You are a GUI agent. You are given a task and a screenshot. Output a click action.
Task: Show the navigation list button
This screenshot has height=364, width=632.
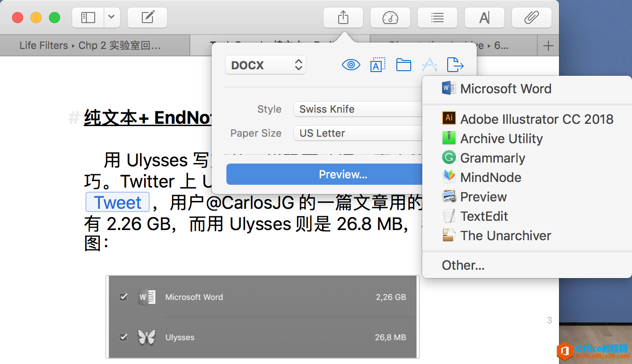438,18
